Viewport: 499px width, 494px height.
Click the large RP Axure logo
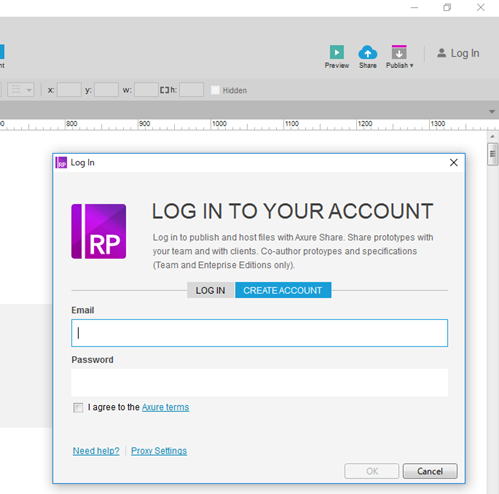pyautogui.click(x=99, y=232)
